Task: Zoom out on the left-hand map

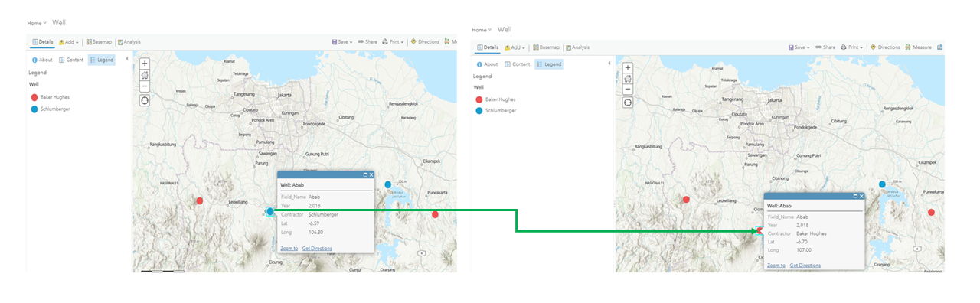Action: click(145, 86)
